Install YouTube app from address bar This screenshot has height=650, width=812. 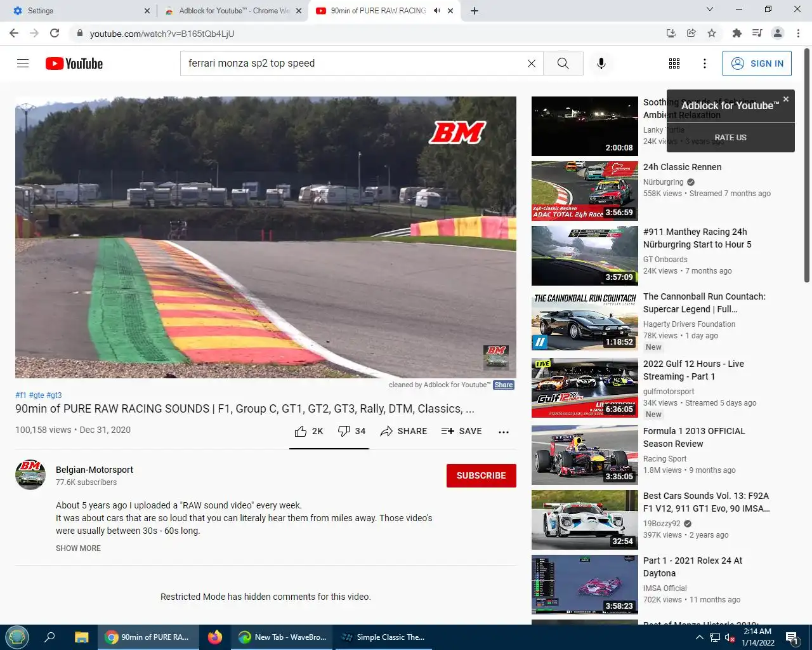pos(671,33)
